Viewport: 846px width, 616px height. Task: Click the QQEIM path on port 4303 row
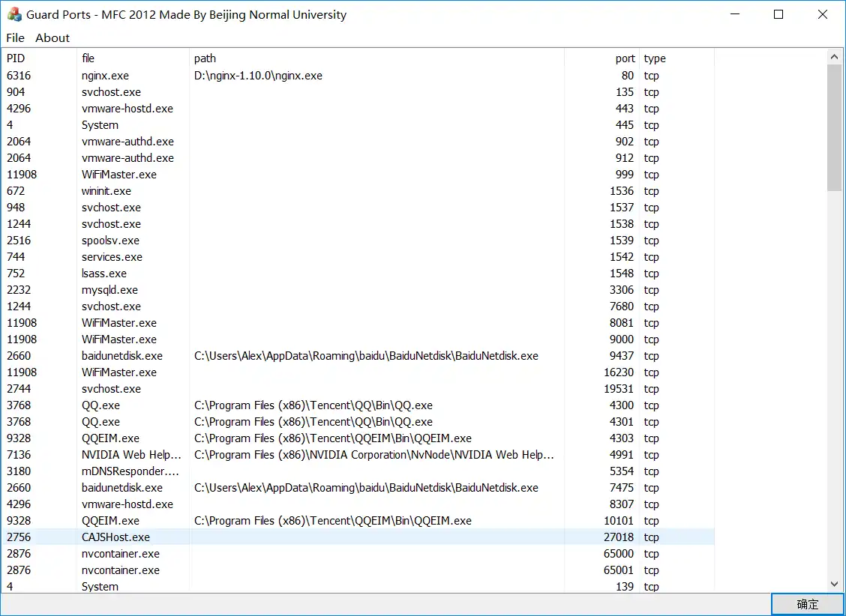click(x=333, y=438)
